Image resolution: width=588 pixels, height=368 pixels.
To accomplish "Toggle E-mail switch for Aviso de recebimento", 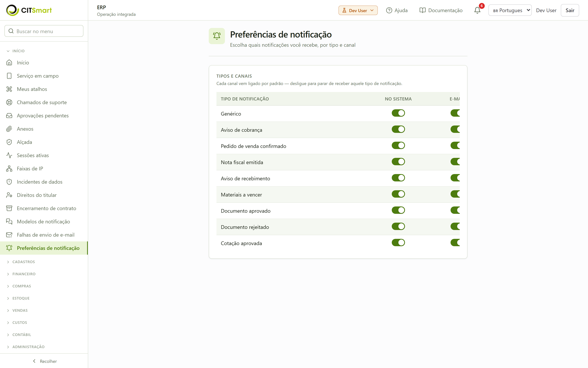I will tap(455, 178).
